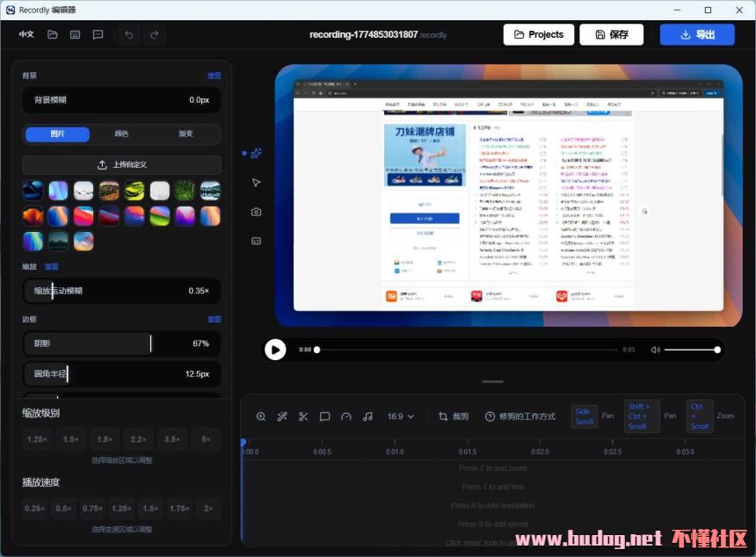756x557 pixels.
Task: Switch language using the 中文 toggle
Action: point(26,34)
